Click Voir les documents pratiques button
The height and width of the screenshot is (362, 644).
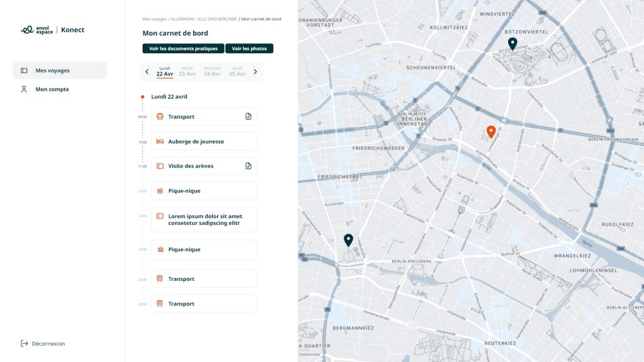coord(183,48)
